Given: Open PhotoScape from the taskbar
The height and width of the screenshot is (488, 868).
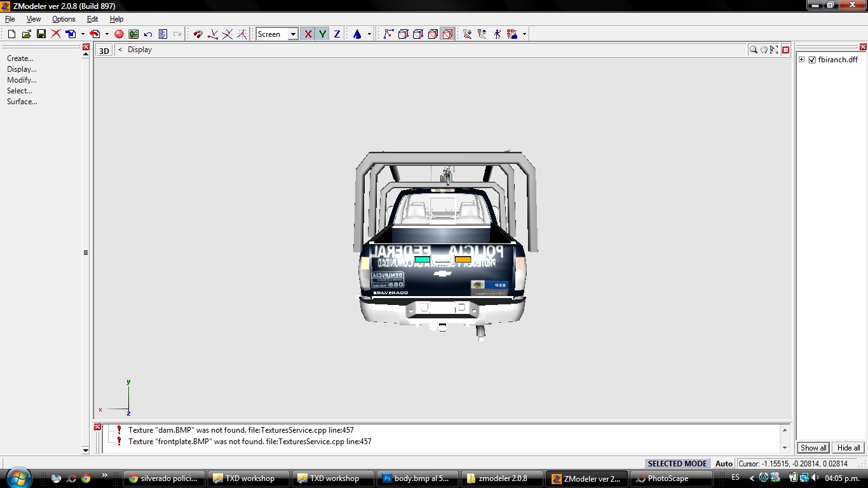Looking at the screenshot, I should (x=671, y=478).
